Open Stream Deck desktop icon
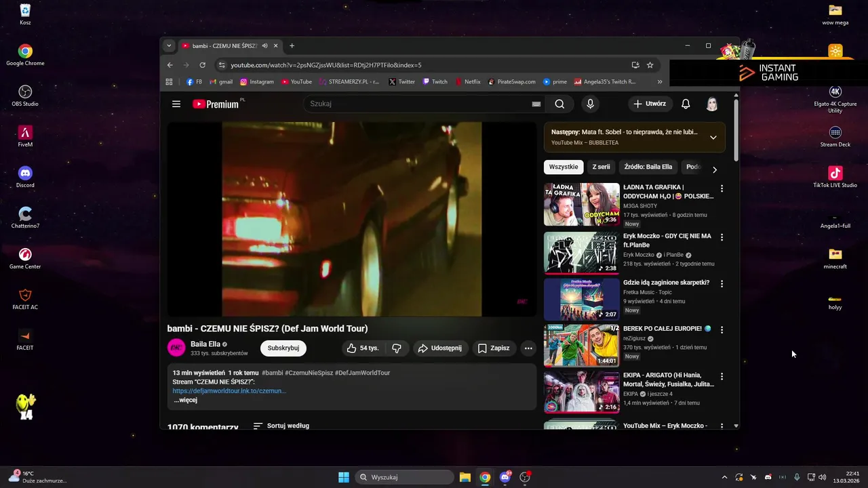This screenshot has height=488, width=868. (835, 136)
